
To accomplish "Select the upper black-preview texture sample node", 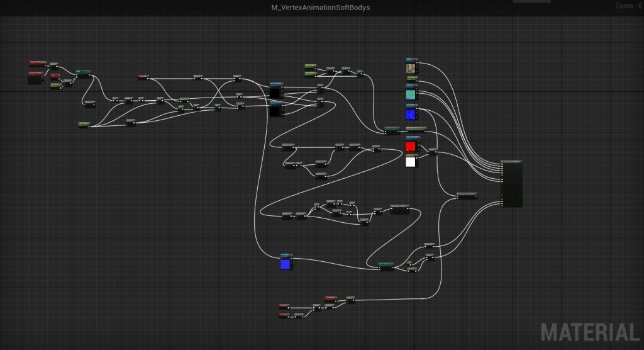I will pos(275,93).
